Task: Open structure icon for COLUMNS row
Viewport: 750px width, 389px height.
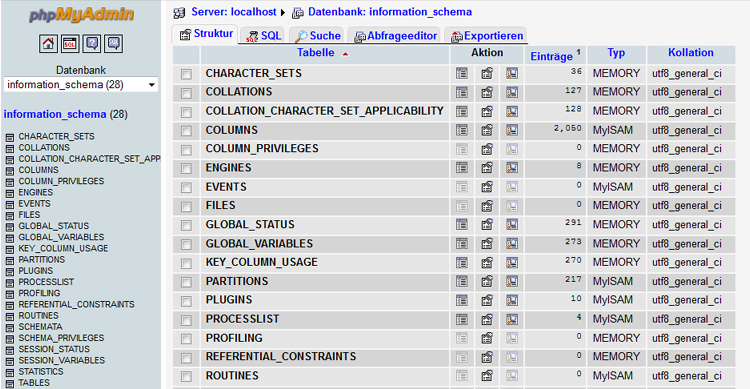Action: click(487, 130)
